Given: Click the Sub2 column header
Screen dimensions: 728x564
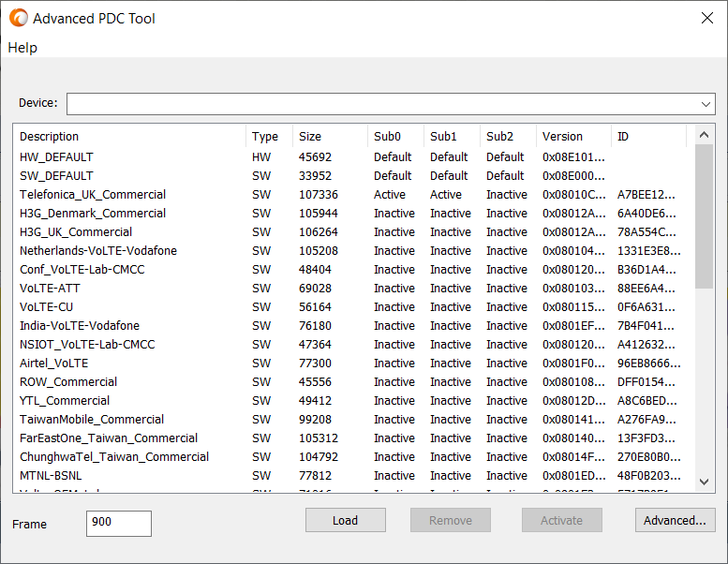Looking at the screenshot, I should [508, 137].
